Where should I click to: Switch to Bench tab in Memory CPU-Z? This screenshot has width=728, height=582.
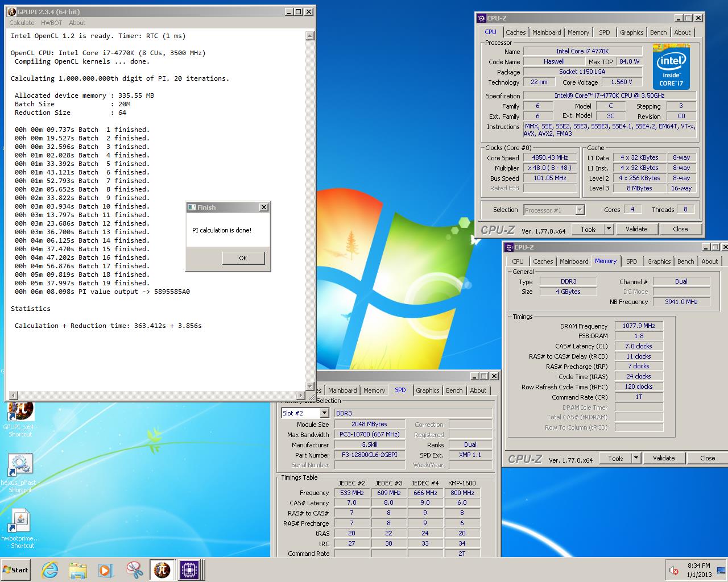(x=686, y=261)
